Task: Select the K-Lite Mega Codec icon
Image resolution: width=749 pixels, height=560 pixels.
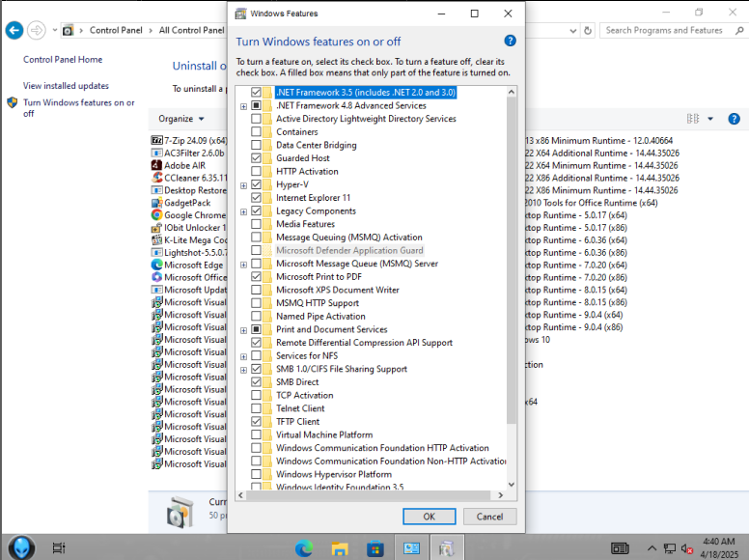Action: (x=156, y=239)
